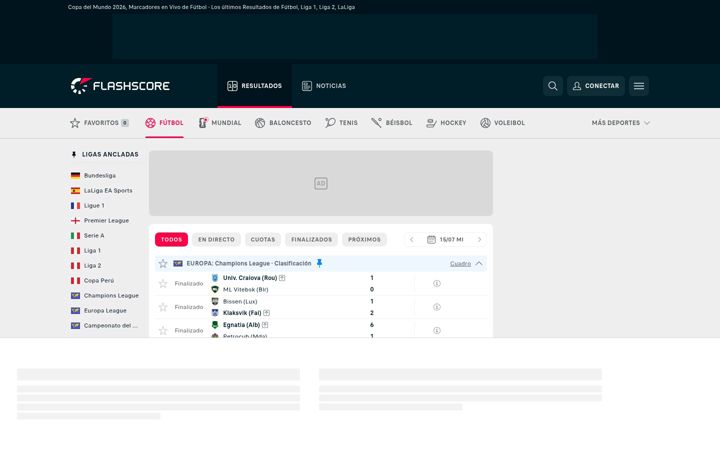This screenshot has height=450, width=720.
Task: Open Liga 2 pinned league
Action: point(86,265)
